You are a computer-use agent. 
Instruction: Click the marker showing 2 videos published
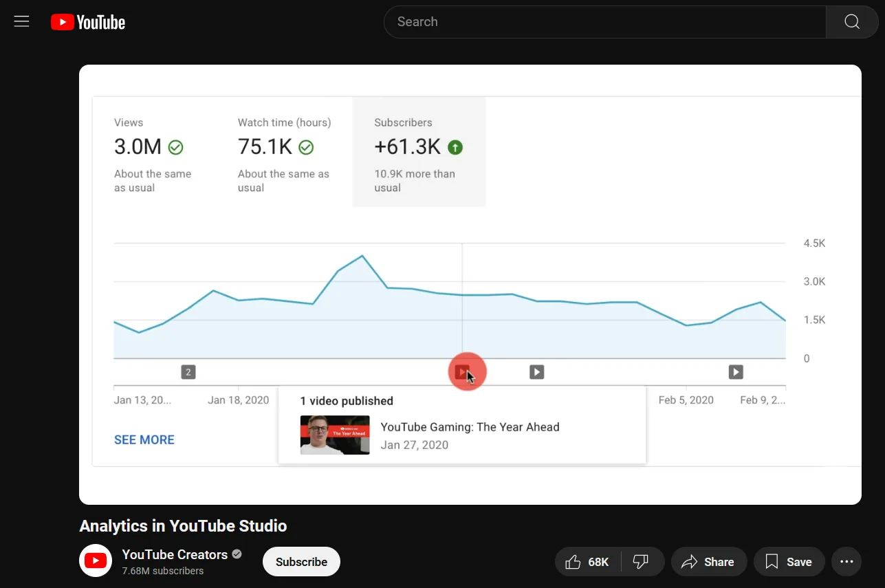coord(188,372)
